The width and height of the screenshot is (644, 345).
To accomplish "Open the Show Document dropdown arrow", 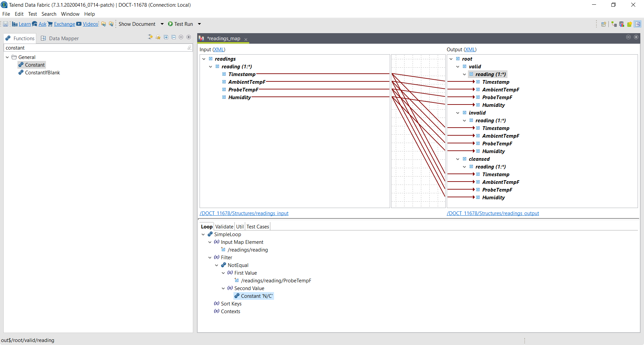I will (162, 24).
